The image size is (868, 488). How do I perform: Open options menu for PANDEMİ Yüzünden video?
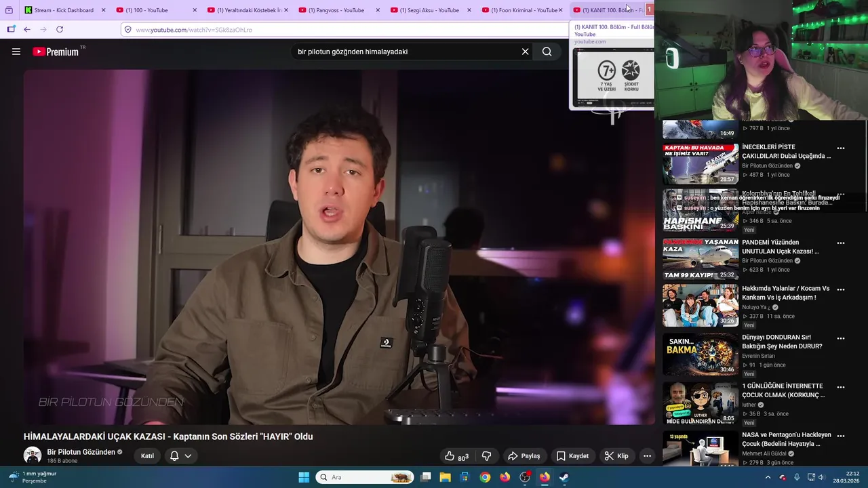click(x=841, y=243)
